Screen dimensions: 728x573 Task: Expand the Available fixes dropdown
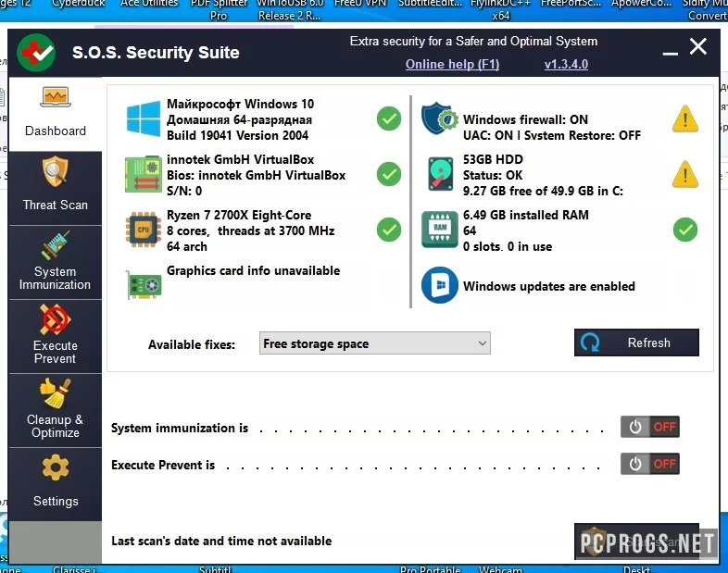pyautogui.click(x=375, y=343)
